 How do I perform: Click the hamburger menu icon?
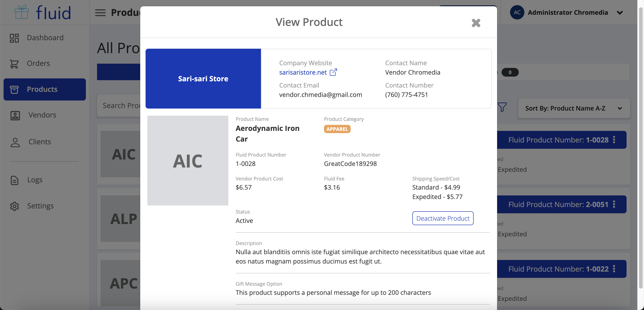(x=100, y=13)
